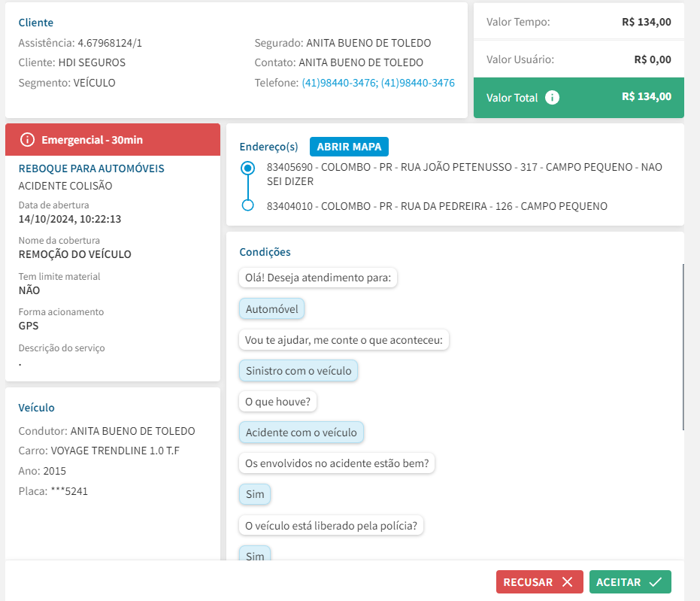
Task: Refuse the service with RECUSAR button
Action: [539, 581]
